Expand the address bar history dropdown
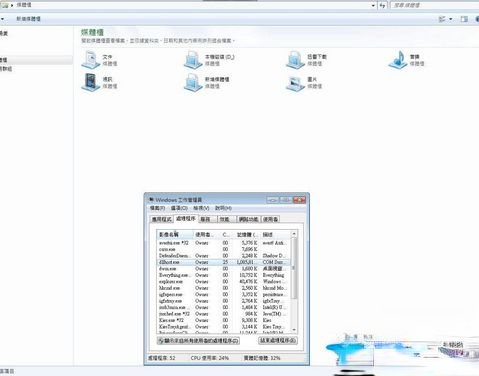The image size is (479, 376). click(x=373, y=5)
